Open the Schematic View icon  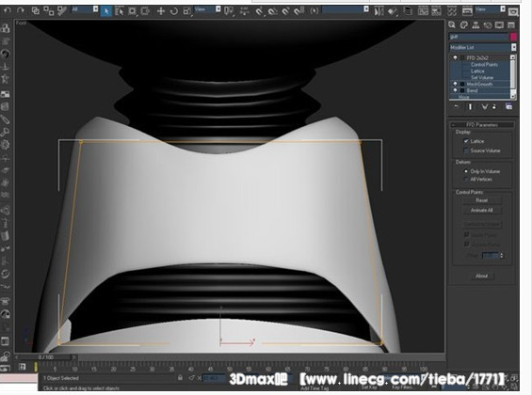436,11
